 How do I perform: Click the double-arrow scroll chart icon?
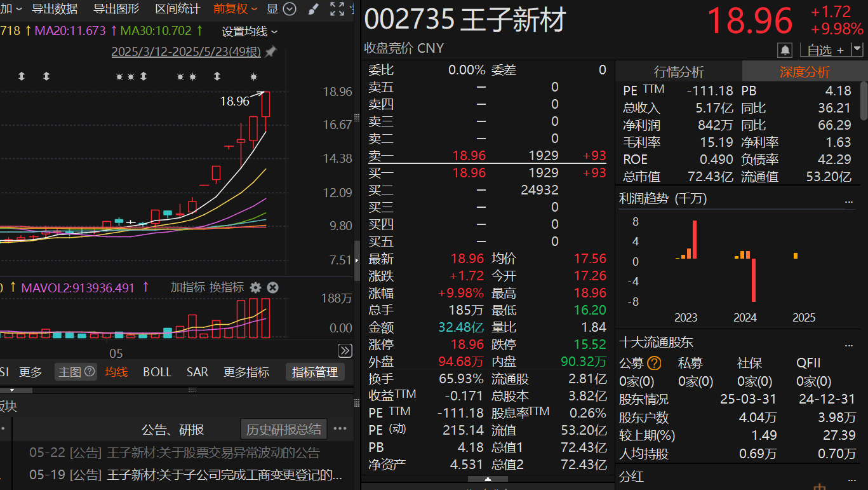345,351
